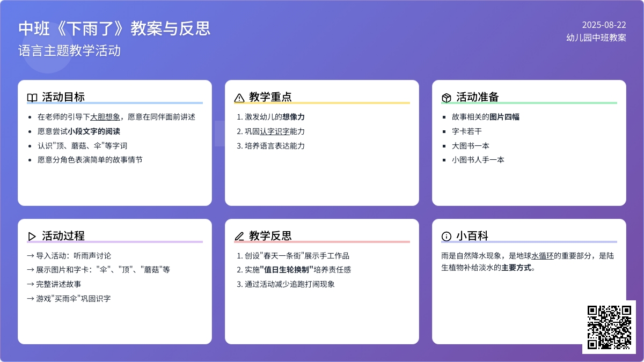Viewport: 644px width, 362px height.
Task: Click the pencil icon beside 教学反思
Action: click(x=239, y=237)
